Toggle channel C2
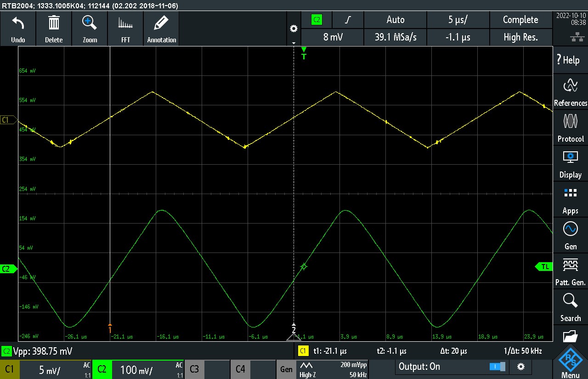588x379 pixels. [102, 369]
